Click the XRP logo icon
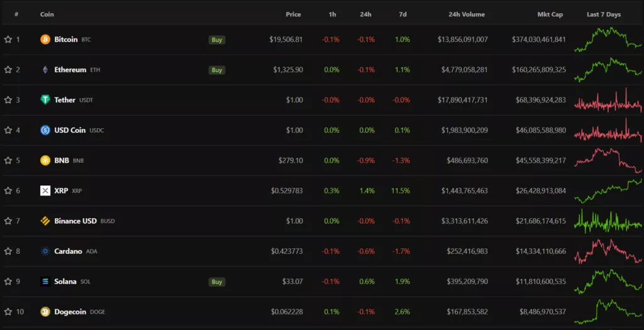The width and height of the screenshot is (644, 330). click(45, 190)
